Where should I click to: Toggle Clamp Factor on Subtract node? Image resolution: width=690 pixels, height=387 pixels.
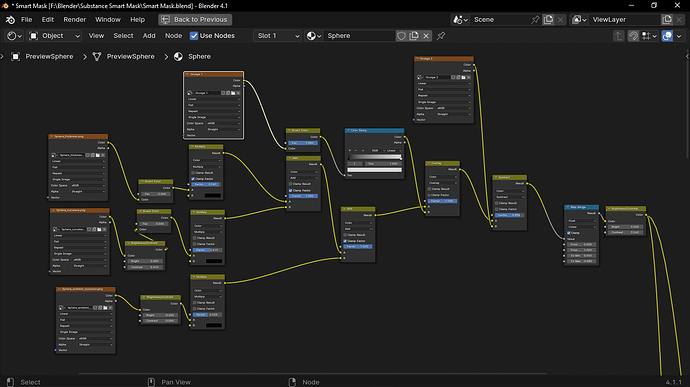tap(497, 209)
